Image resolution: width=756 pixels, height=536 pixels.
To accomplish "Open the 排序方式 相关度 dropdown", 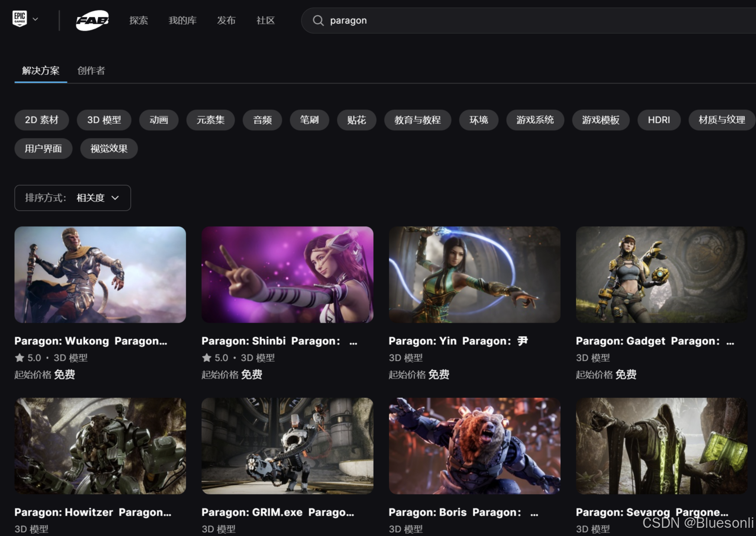I will click(x=73, y=198).
